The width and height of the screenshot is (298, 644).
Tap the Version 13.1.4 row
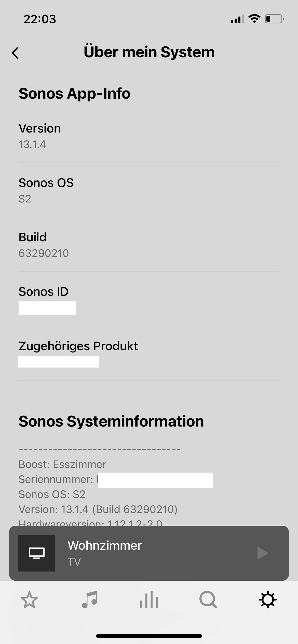(x=149, y=136)
